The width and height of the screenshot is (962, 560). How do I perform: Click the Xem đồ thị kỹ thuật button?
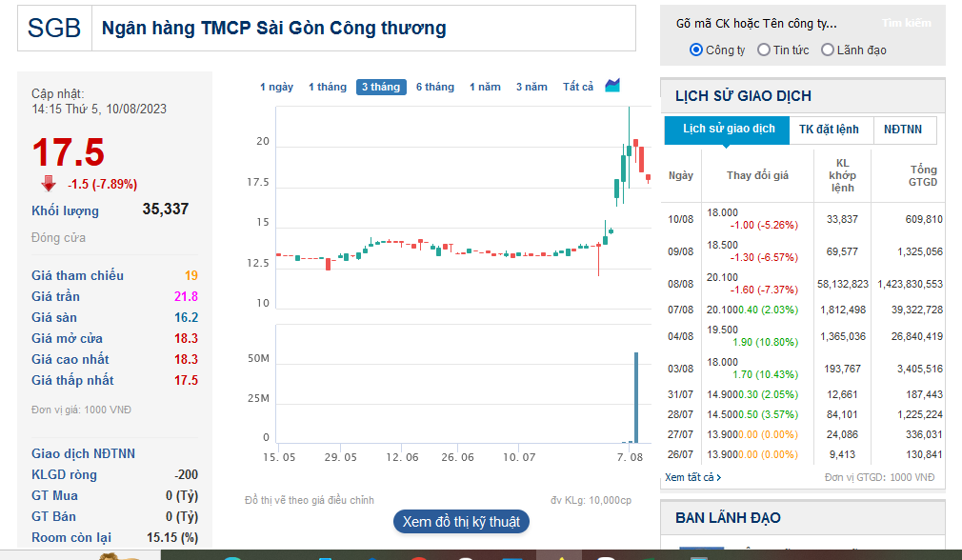pyautogui.click(x=461, y=522)
